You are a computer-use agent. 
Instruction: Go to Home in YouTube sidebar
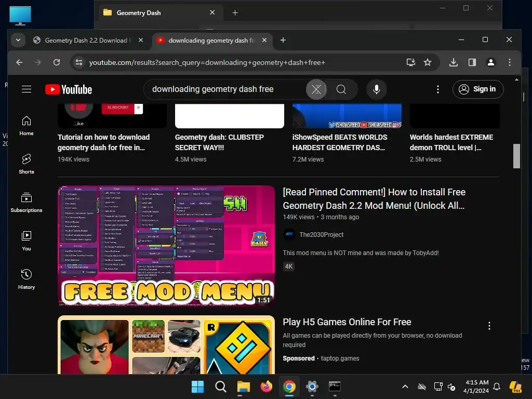(26, 126)
